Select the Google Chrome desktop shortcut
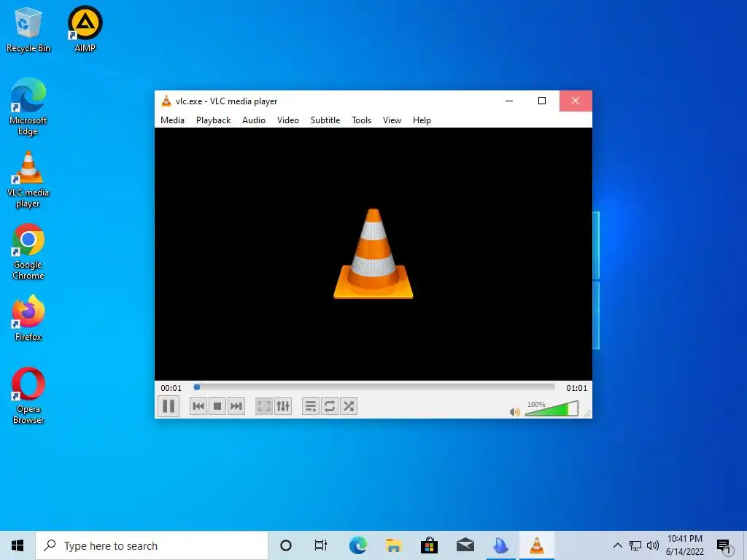The height and width of the screenshot is (560, 747). (28, 252)
